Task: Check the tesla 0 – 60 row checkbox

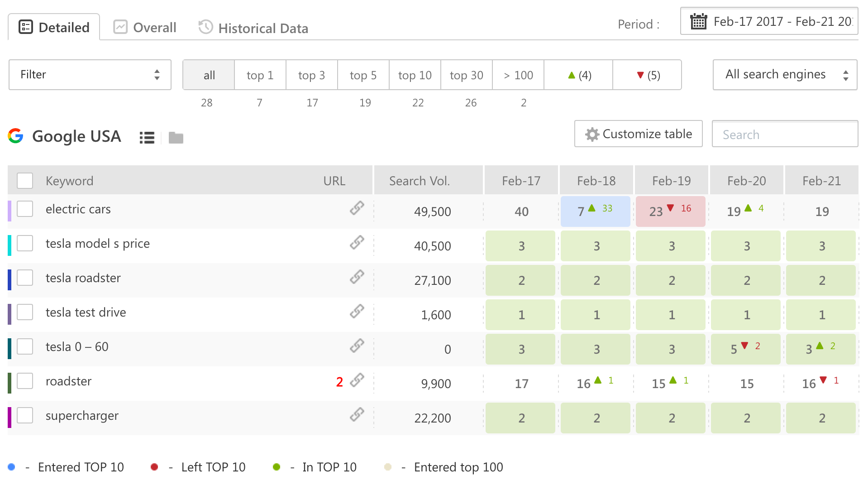Action: tap(25, 346)
